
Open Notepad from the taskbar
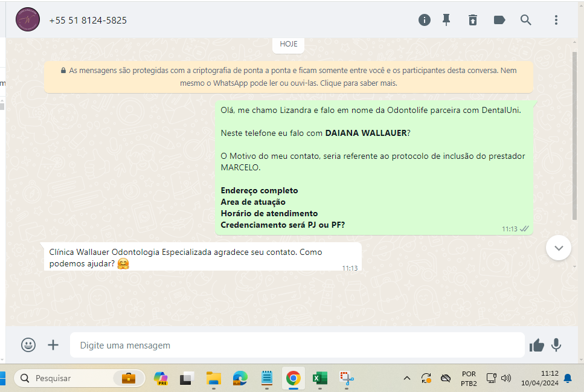(x=267, y=378)
